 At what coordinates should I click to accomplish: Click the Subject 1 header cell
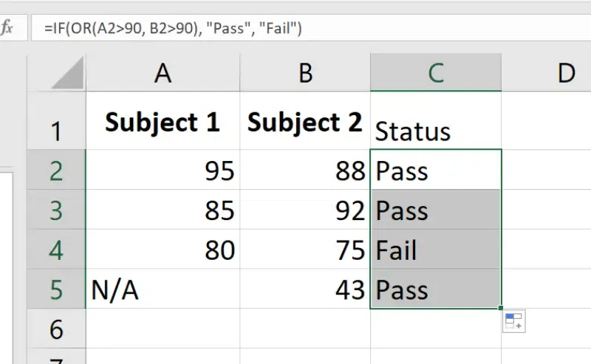(163, 123)
